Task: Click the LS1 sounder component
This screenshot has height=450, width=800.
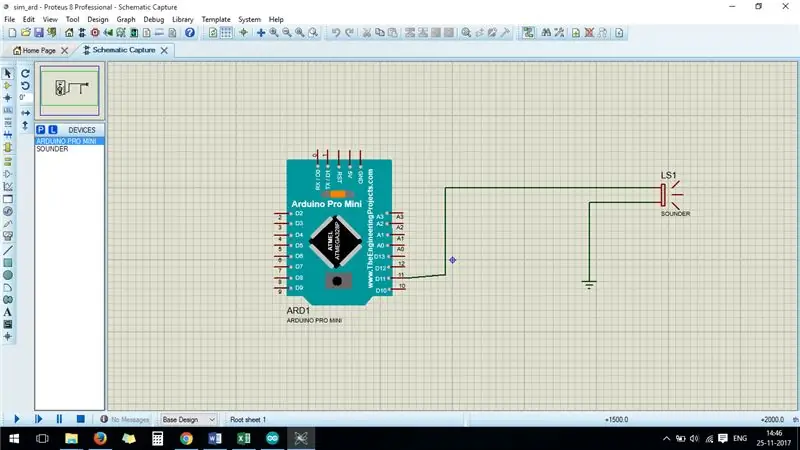Action: pyautogui.click(x=671, y=194)
